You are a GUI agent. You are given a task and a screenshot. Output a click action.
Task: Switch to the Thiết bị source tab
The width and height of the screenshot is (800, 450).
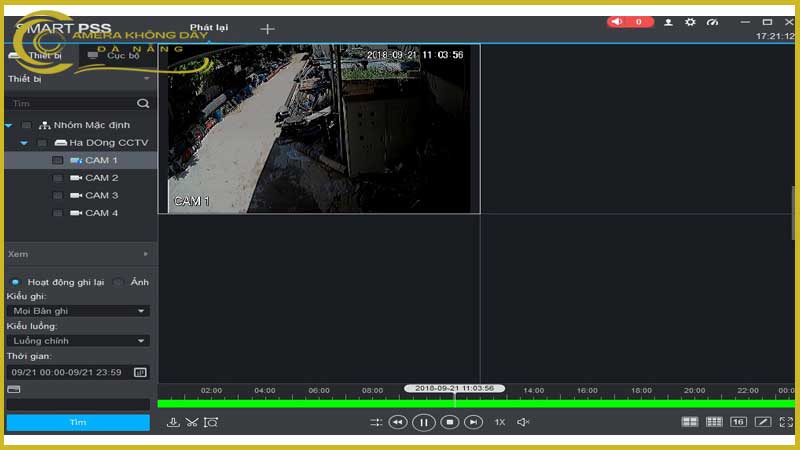click(41, 55)
